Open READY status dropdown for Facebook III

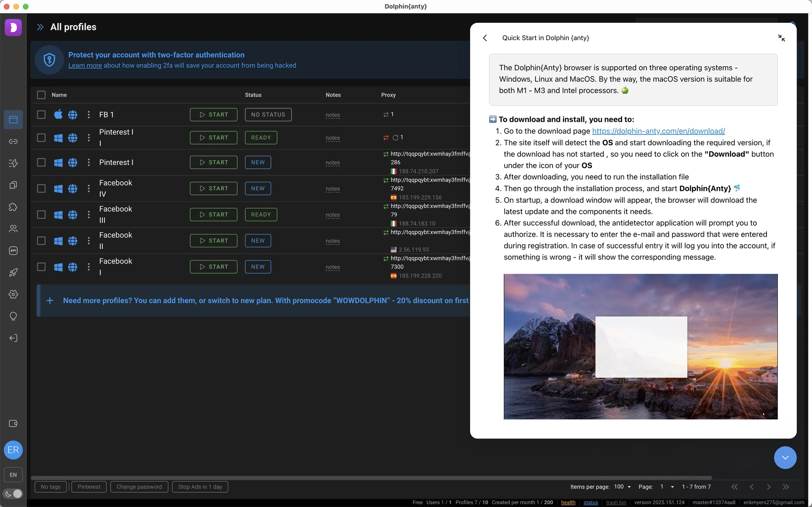(261, 215)
